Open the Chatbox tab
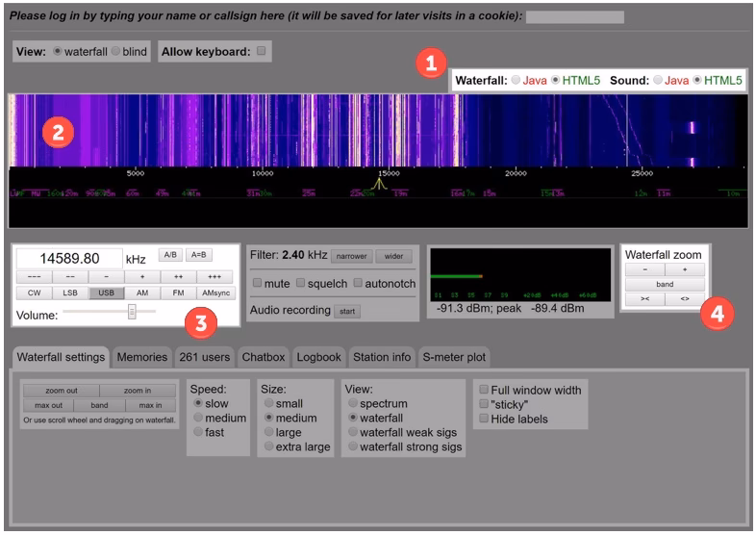The image size is (756, 535). point(264,358)
